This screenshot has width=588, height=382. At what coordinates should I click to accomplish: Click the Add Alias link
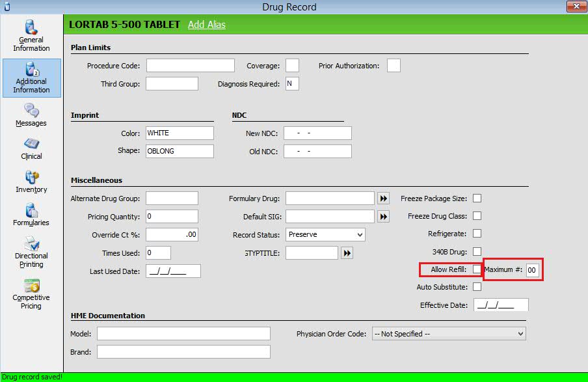pyautogui.click(x=207, y=24)
